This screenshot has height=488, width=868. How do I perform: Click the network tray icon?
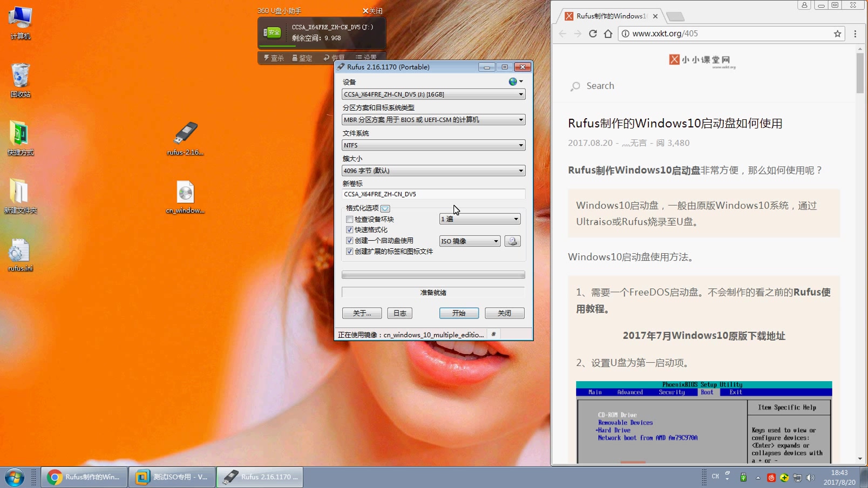pyautogui.click(x=797, y=478)
